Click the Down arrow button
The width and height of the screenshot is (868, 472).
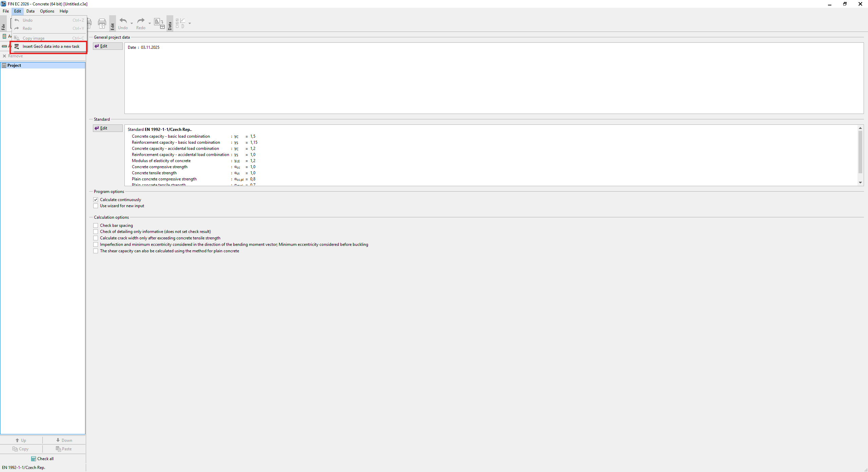point(64,440)
